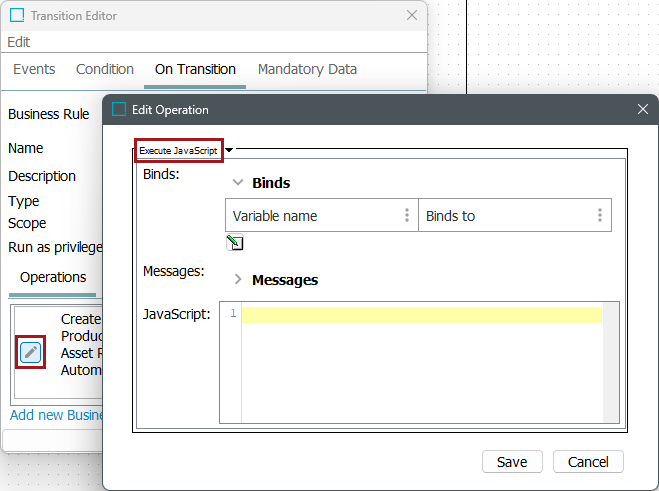This screenshot has width=659, height=491.
Task: Click the Variable name column header
Action: (322, 215)
